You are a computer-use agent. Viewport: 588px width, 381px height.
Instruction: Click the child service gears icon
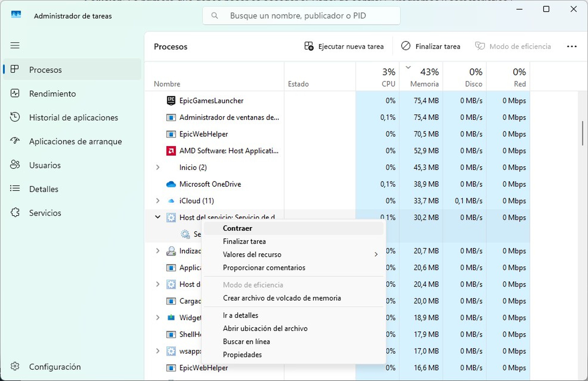pyautogui.click(x=185, y=234)
